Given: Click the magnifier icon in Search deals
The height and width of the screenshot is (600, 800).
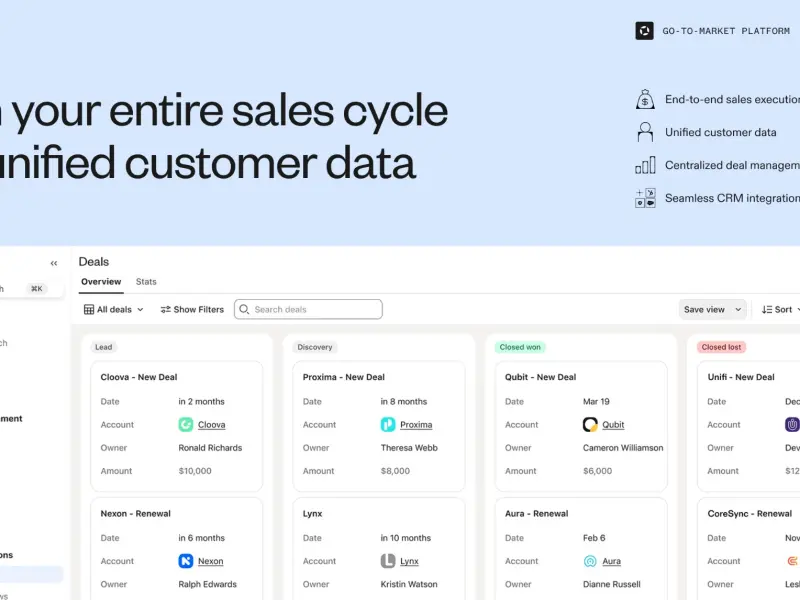Looking at the screenshot, I should click(x=244, y=309).
